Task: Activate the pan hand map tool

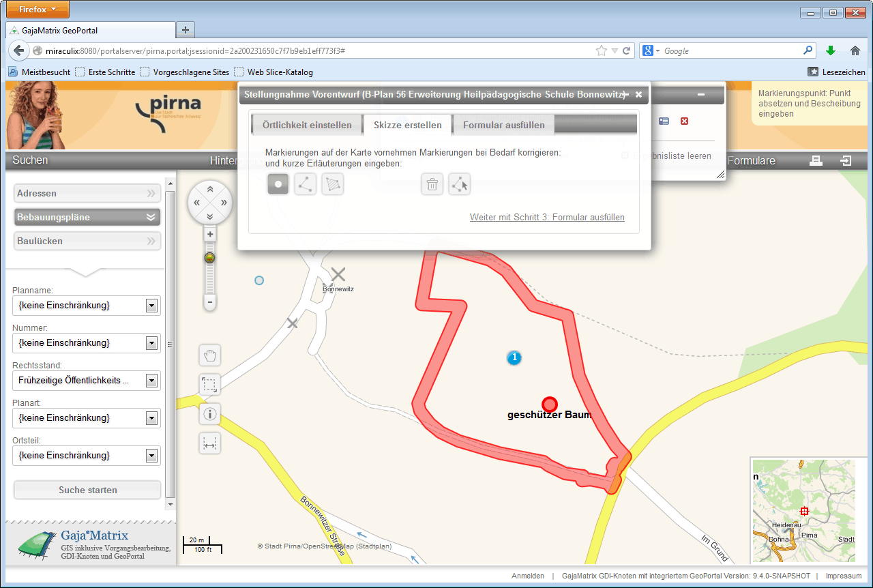Action: pos(210,355)
